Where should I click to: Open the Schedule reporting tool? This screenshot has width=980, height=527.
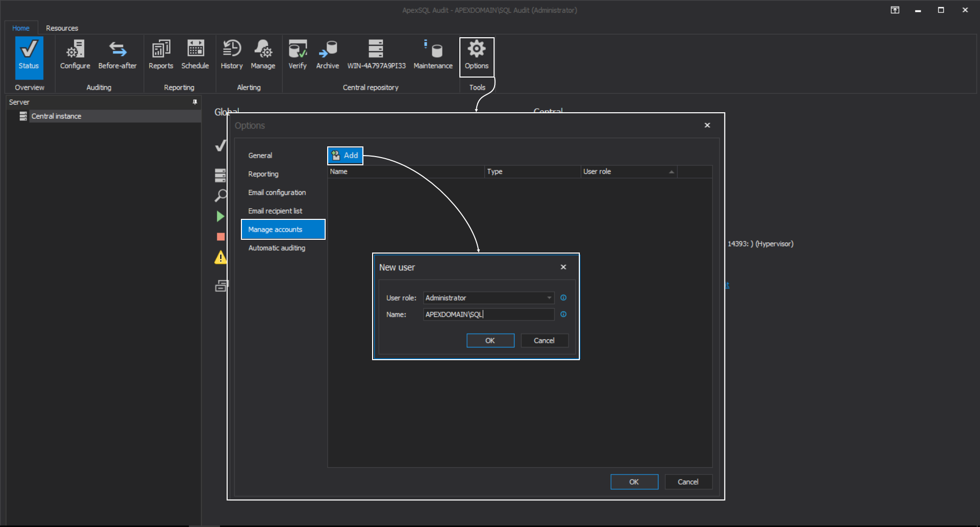point(195,55)
